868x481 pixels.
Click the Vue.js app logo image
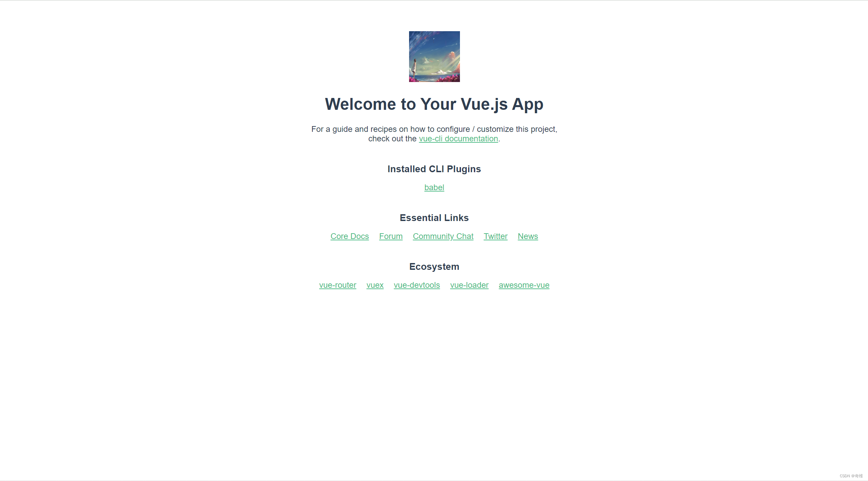(x=434, y=56)
